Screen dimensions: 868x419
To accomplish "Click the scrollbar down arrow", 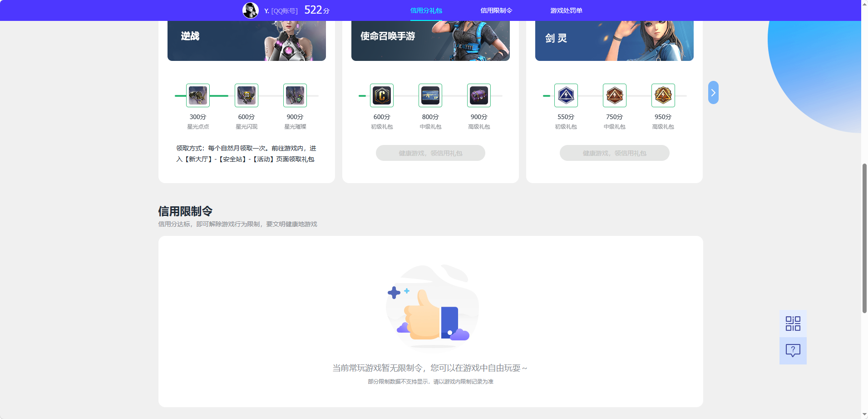I will pyautogui.click(x=864, y=415).
